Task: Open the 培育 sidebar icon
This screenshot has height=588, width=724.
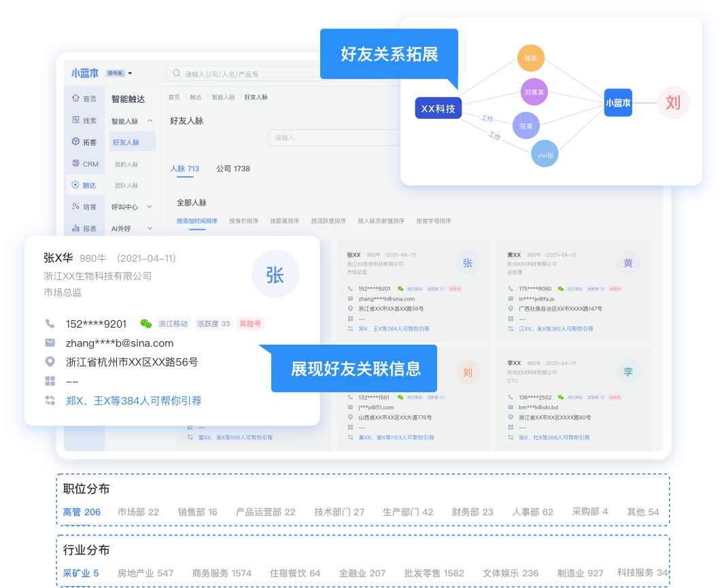Action: coord(75,206)
